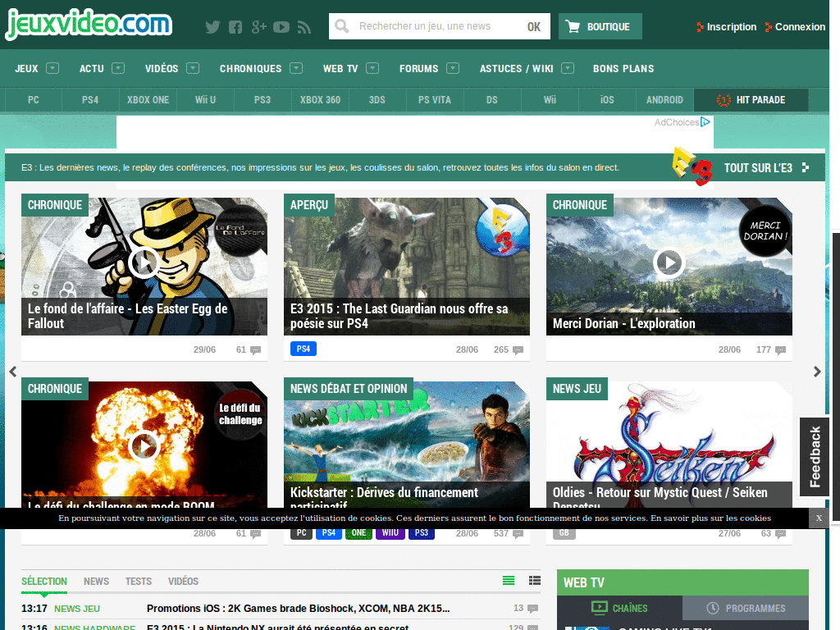Play the Merci Dorian exploration video

click(669, 262)
